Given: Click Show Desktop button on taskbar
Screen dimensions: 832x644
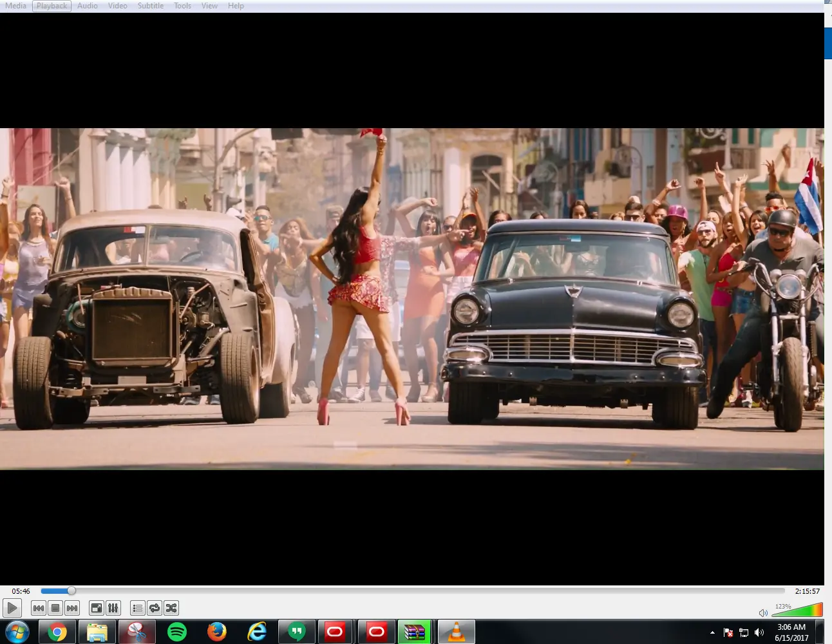Looking at the screenshot, I should [820, 632].
